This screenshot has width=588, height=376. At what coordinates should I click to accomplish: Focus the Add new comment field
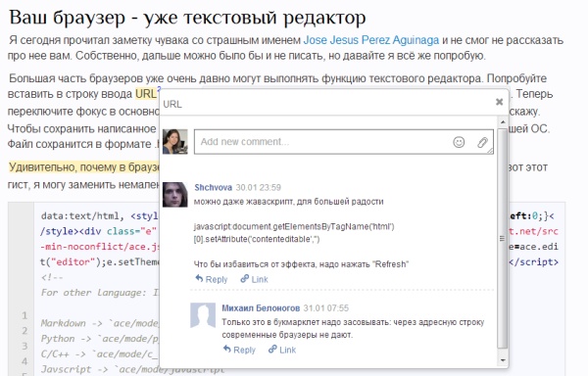[344, 142]
